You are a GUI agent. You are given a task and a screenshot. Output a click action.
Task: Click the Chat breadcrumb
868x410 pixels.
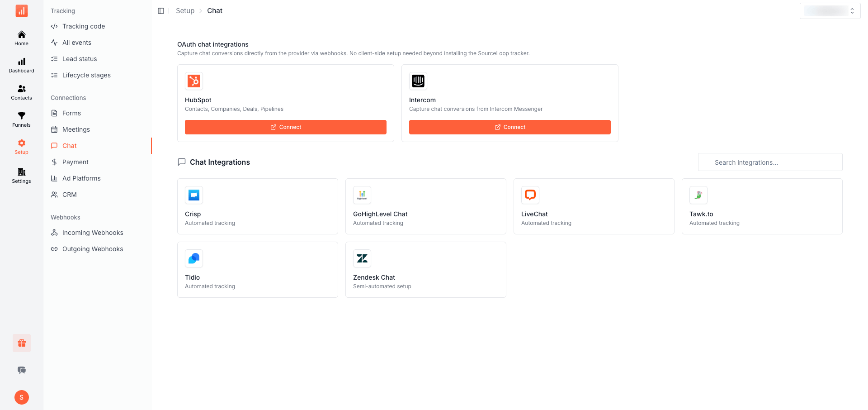(215, 11)
